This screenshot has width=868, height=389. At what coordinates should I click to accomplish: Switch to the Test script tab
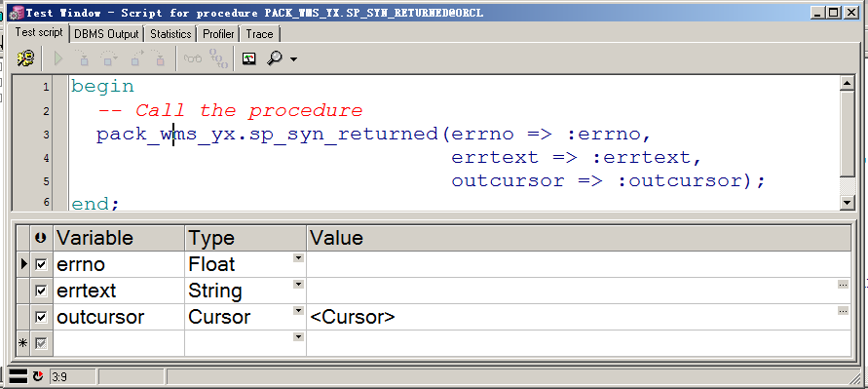pos(39,33)
